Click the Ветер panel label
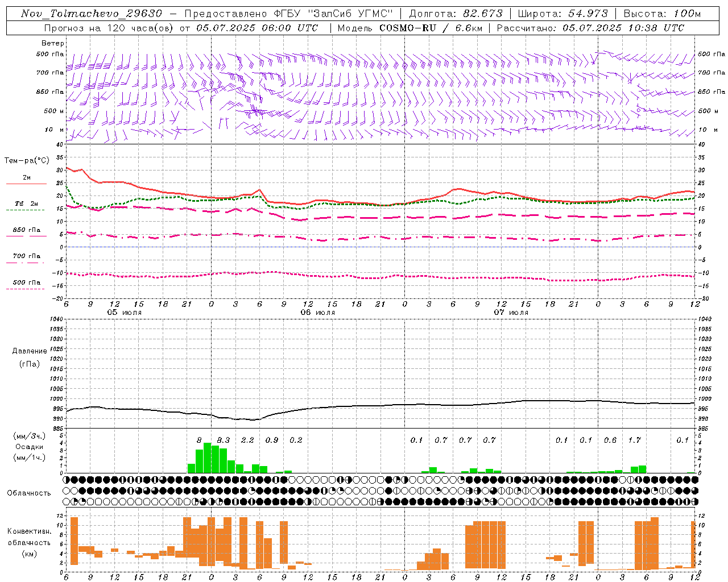Screen dimensions: 728x582 point(53,43)
